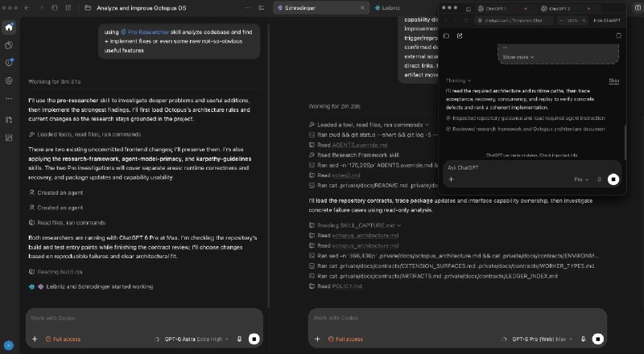This screenshot has height=354, width=644.
Task: Open the three-dots menu beside the thread title
Action: [x=247, y=8]
